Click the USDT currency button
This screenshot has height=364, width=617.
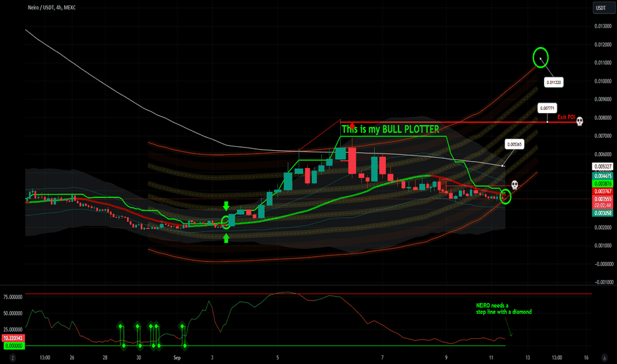tap(603, 8)
